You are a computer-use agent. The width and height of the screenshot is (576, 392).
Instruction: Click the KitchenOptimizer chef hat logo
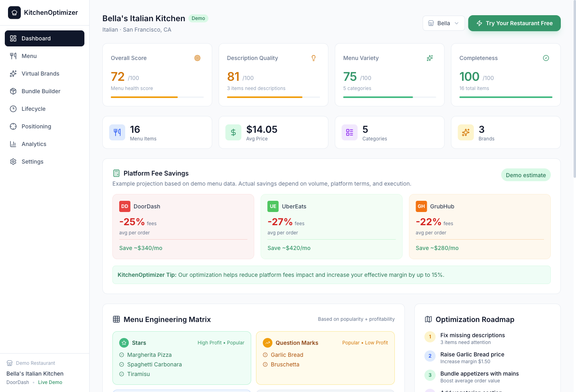14,12
